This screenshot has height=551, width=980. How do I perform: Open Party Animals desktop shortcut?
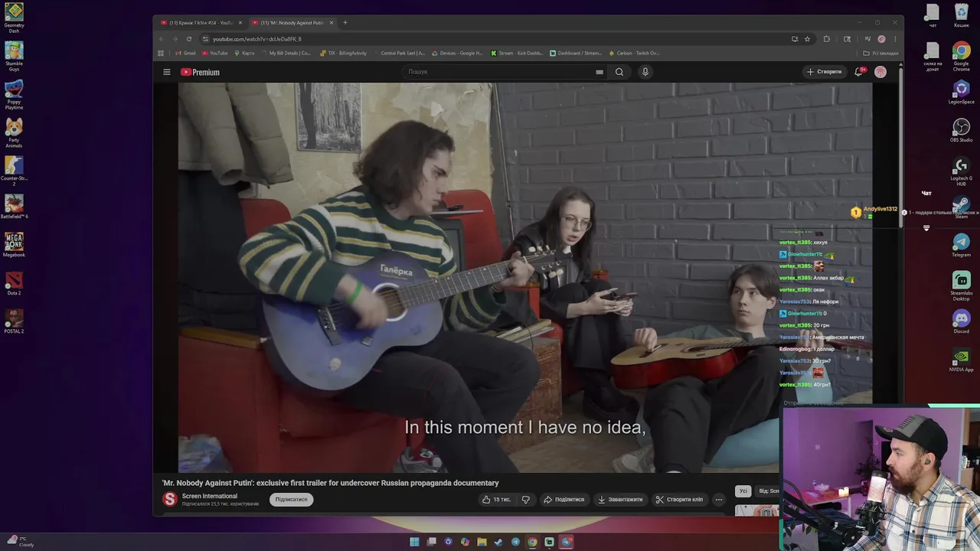point(14,132)
